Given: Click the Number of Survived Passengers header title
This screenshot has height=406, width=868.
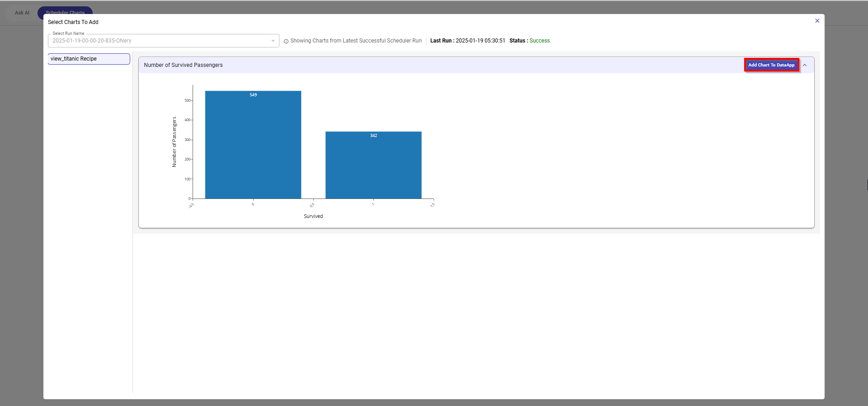Looking at the screenshot, I should point(183,65).
